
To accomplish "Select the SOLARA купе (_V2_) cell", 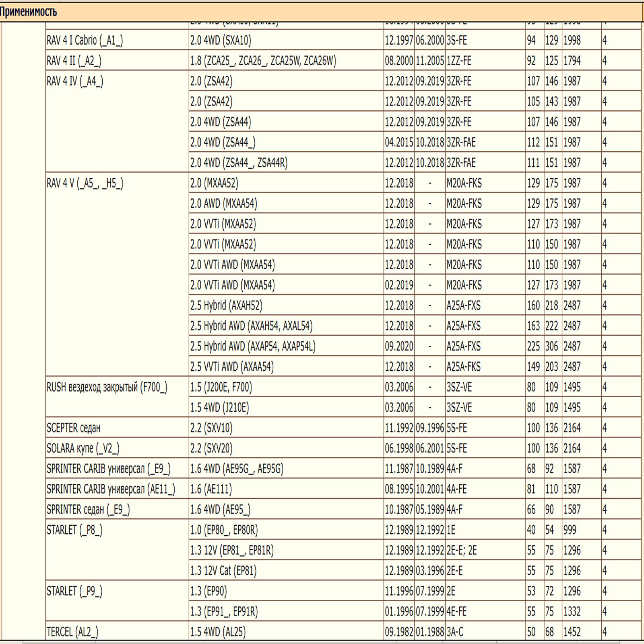I will [83, 448].
